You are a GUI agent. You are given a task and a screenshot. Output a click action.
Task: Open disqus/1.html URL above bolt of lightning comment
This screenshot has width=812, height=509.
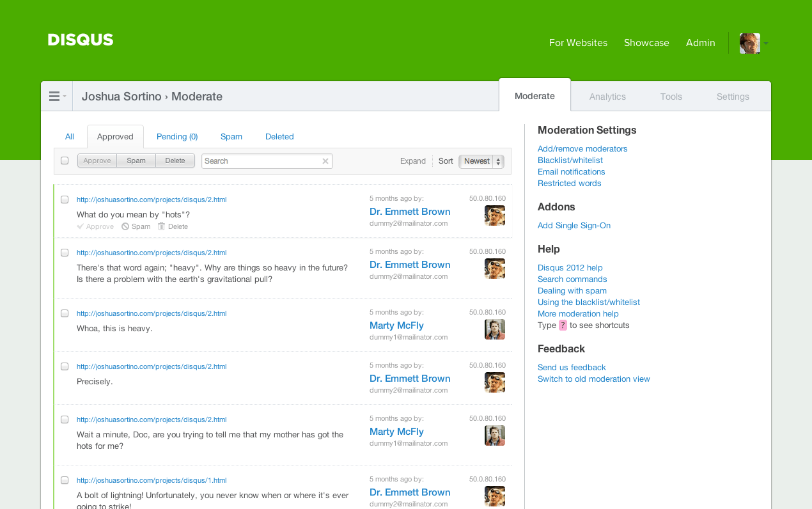[x=152, y=480]
